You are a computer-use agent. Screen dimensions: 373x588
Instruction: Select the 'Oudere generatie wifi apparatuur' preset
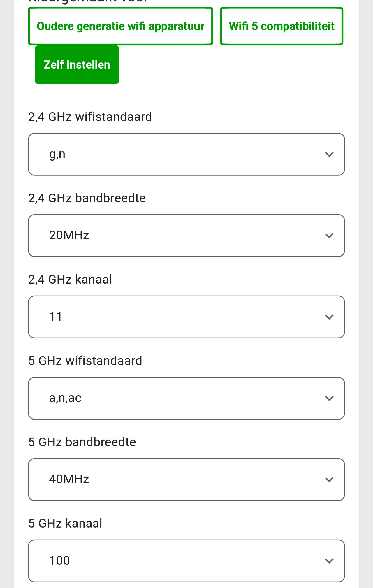(120, 26)
